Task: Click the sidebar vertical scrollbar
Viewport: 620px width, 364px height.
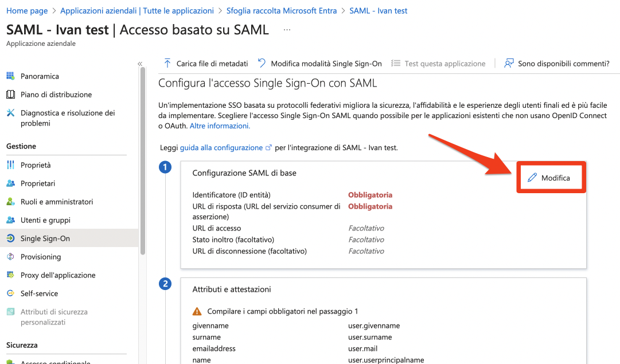Action: [143, 161]
